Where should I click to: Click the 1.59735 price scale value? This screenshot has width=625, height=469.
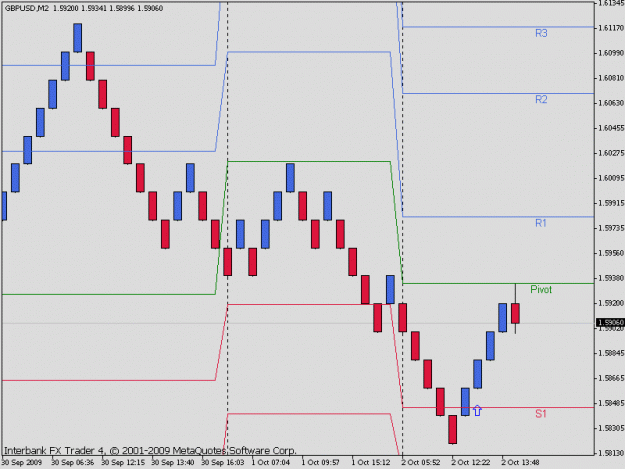[x=611, y=228]
